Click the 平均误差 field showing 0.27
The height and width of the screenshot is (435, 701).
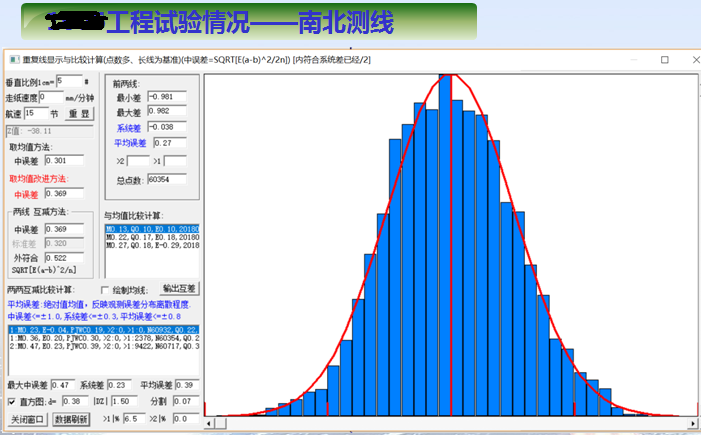170,143
